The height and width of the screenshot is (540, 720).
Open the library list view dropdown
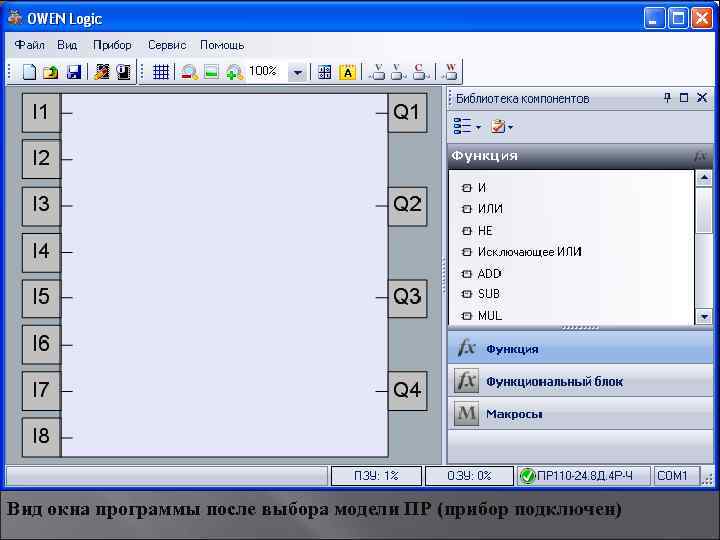point(467,126)
